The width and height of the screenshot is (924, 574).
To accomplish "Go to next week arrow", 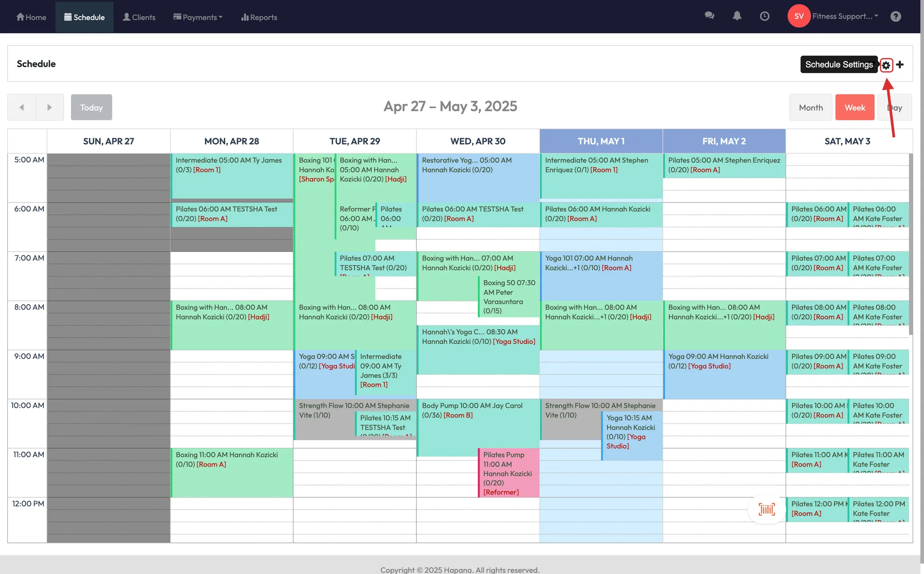I will (x=50, y=107).
